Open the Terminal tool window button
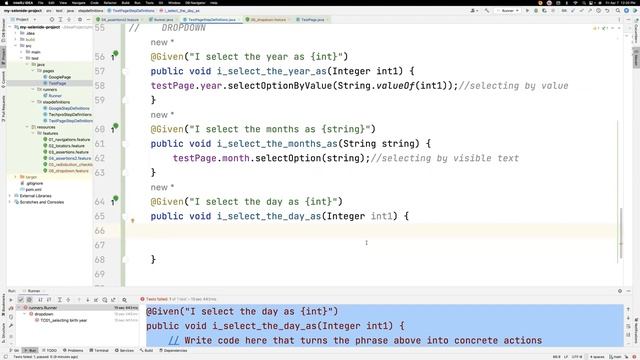Image resolution: width=640 pixels, height=360 pixels. point(99,350)
